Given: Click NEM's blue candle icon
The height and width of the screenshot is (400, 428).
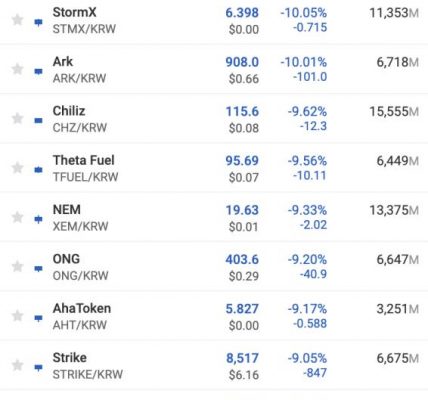Looking at the screenshot, I should click(38, 219).
